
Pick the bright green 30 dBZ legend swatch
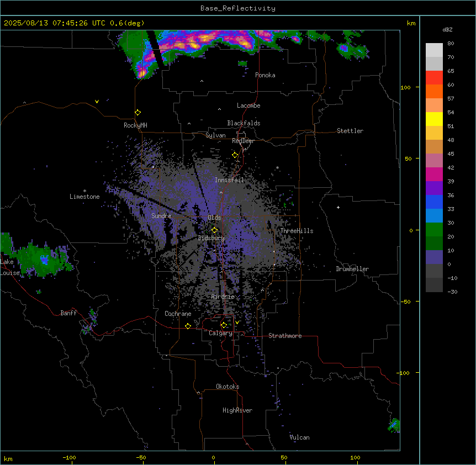coord(434,230)
